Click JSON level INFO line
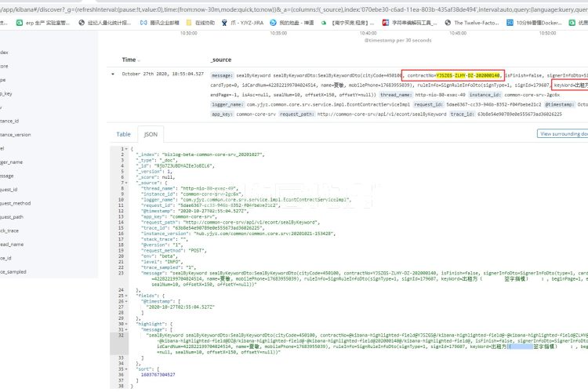The width and height of the screenshot is (588, 392). pos(162,262)
